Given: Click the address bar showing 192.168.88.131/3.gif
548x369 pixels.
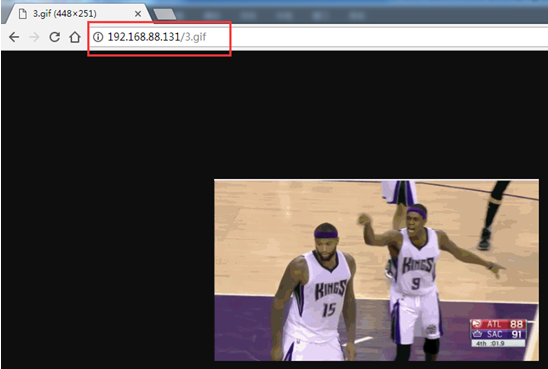Looking at the screenshot, I should (318, 37).
